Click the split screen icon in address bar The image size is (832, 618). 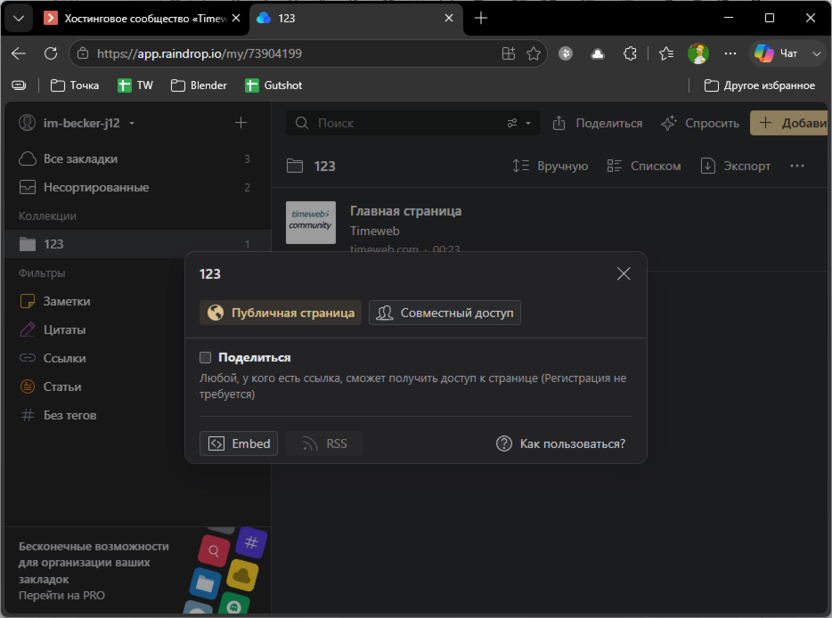(x=508, y=54)
